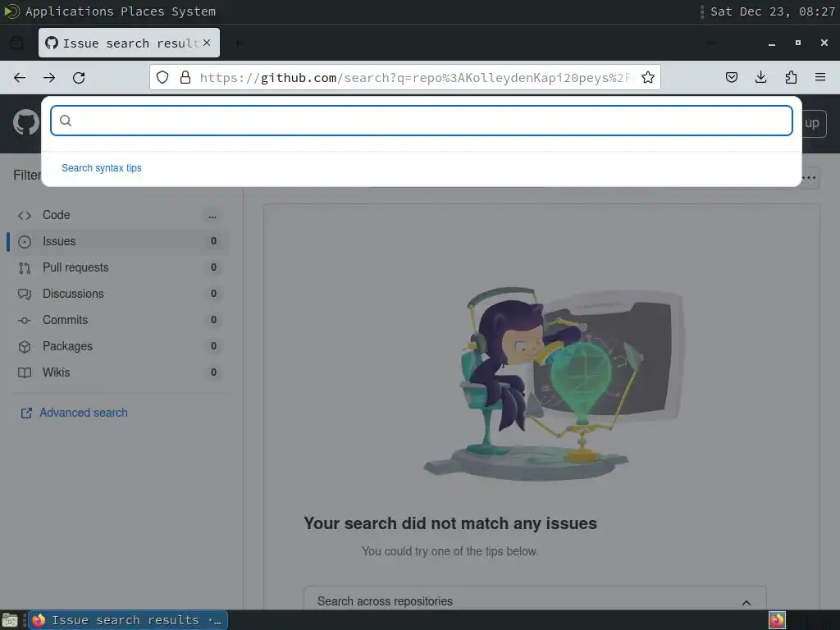Click the ellipsis badge beside Code
This screenshot has height=630, width=840.
click(x=212, y=216)
